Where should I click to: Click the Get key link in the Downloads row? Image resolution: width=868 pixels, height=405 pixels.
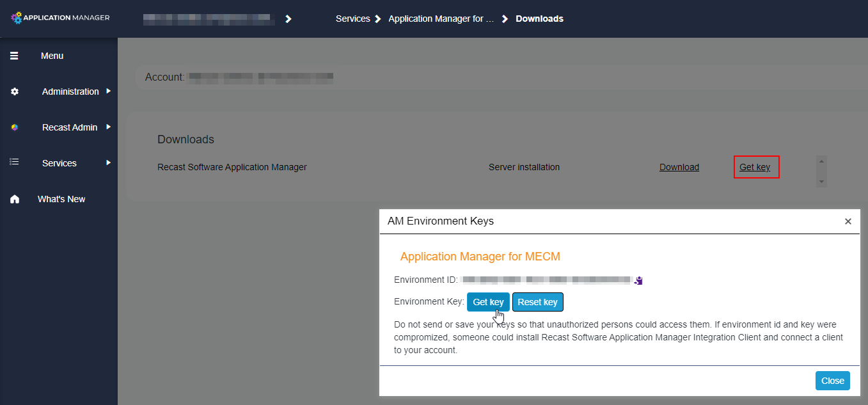coord(755,167)
